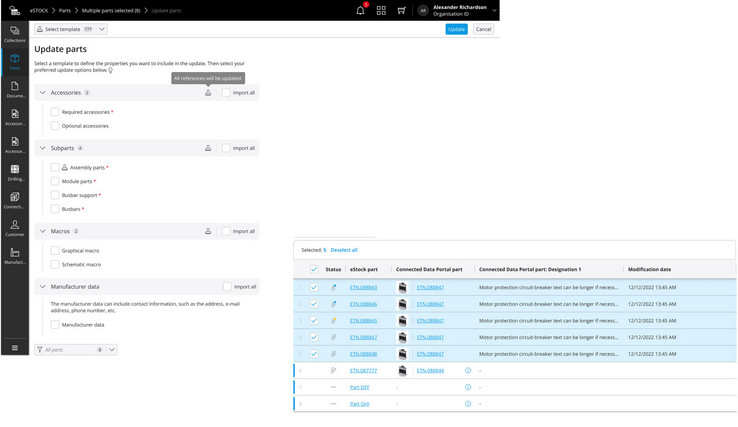Navigate to Parts breadcrumb

(x=65, y=11)
